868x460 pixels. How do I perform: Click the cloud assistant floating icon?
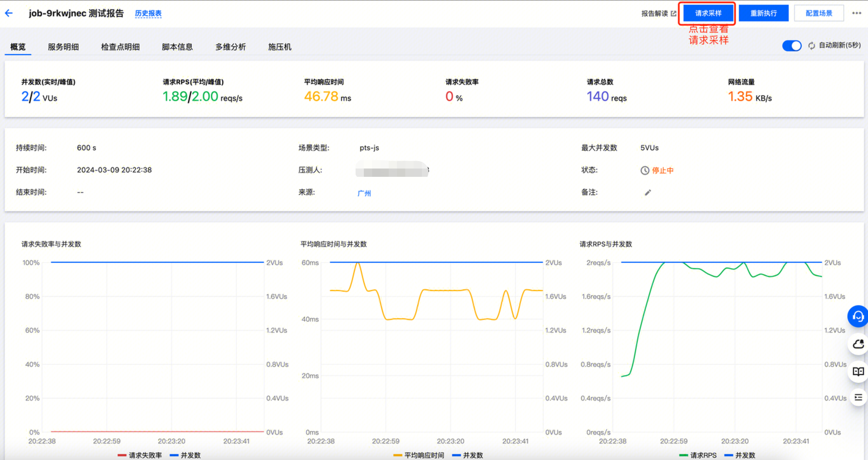pyautogui.click(x=858, y=344)
